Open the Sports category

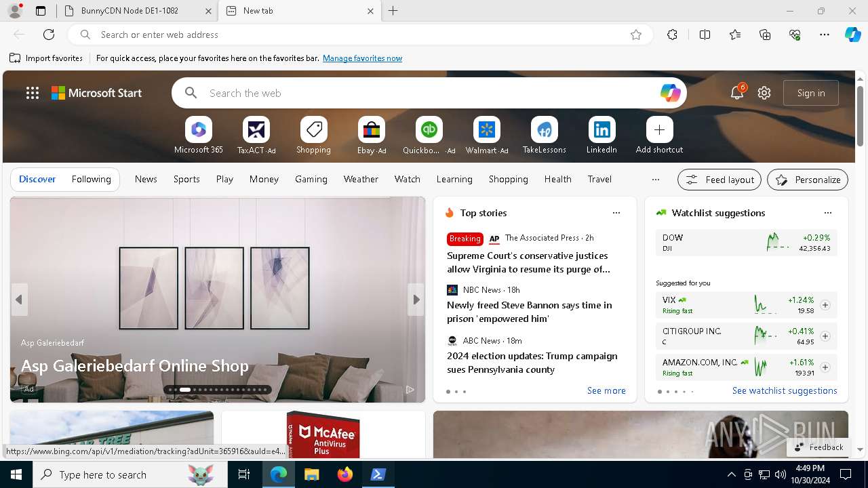[186, 179]
